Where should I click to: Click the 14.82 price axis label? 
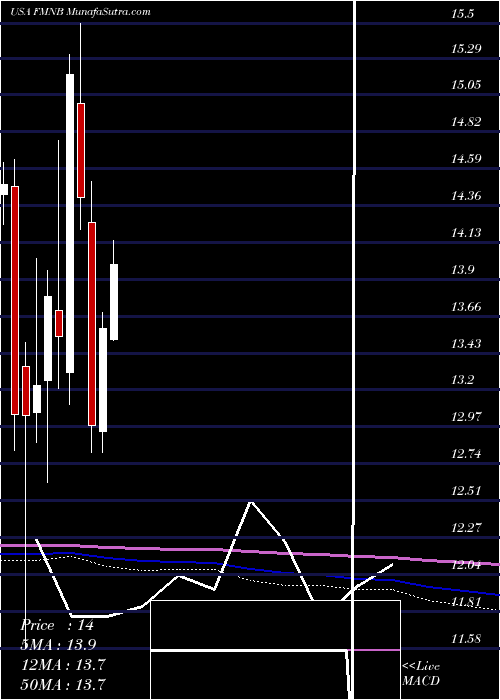[466, 121]
